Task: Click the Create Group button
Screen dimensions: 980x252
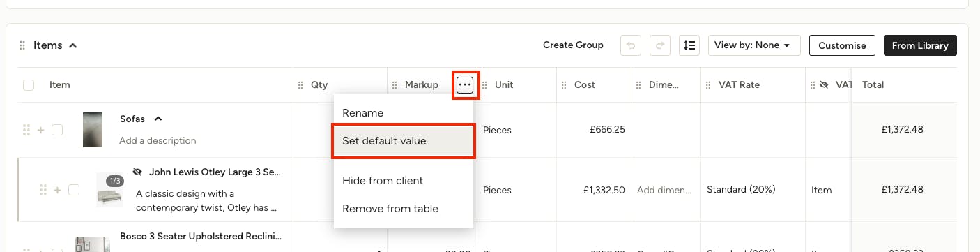Action: (x=573, y=45)
